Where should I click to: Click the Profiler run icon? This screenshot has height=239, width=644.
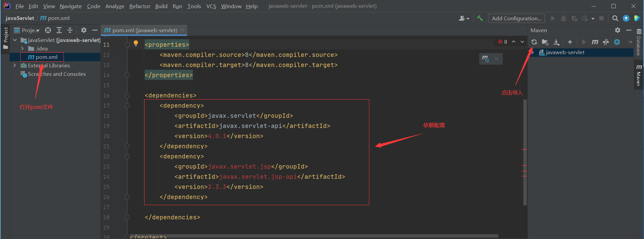tap(585, 18)
